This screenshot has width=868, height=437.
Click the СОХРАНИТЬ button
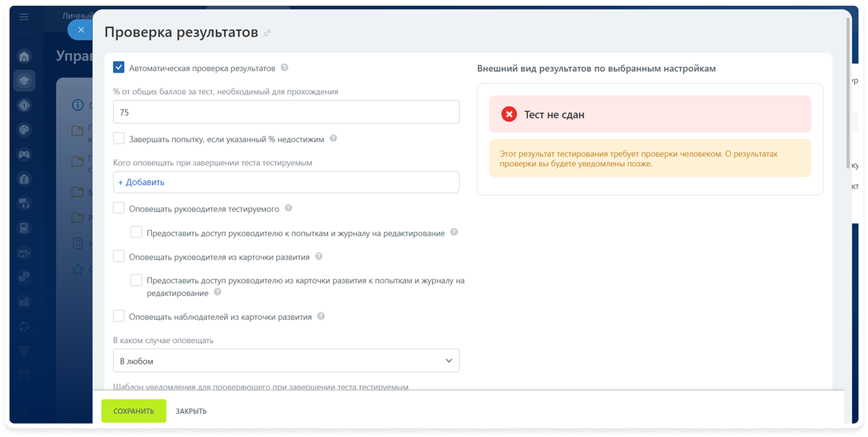[134, 411]
